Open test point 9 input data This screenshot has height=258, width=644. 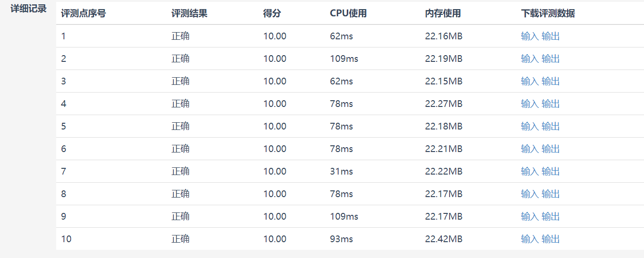click(x=530, y=217)
